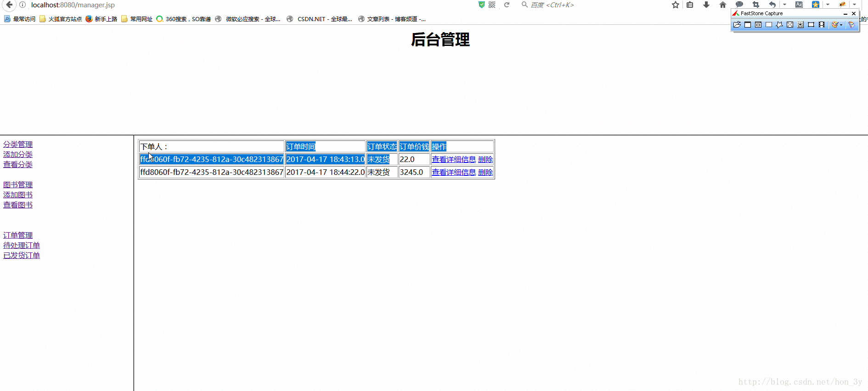
Task: Open the 添加图书 sidebar link
Action: [18, 195]
